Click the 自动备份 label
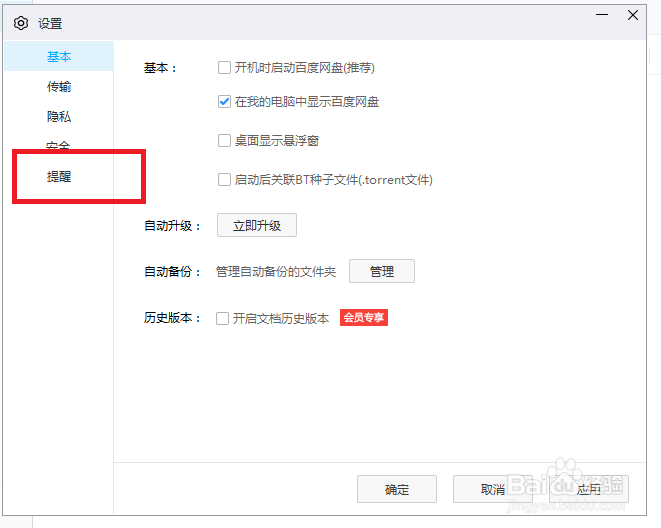The image size is (661, 528). (x=172, y=271)
